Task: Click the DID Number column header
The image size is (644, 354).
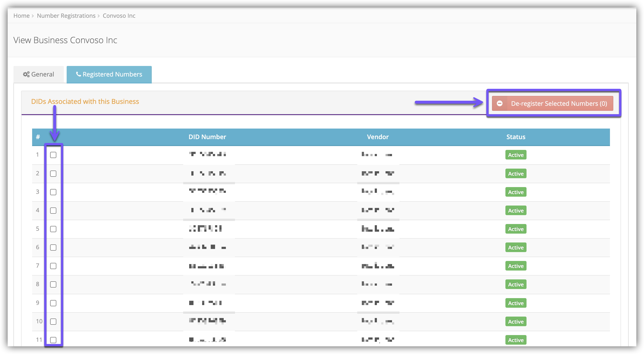Action: (207, 137)
